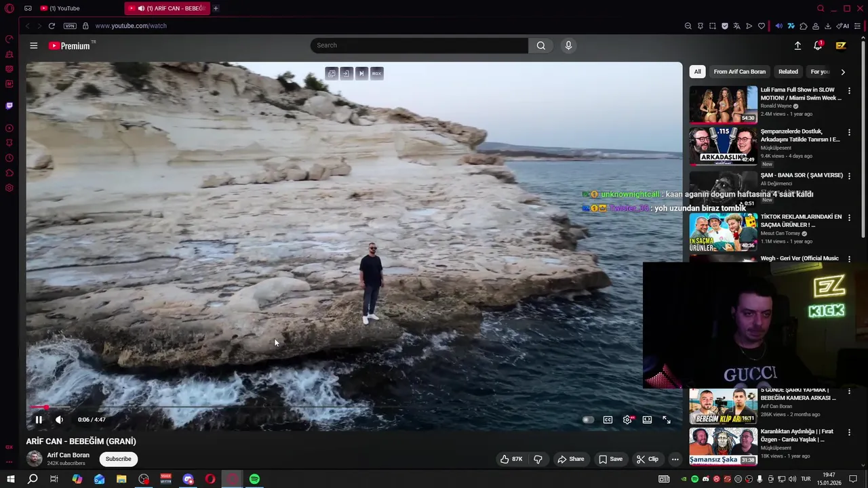868x488 pixels.
Task: Add page to bookmarks with heart icon
Action: coord(762,26)
